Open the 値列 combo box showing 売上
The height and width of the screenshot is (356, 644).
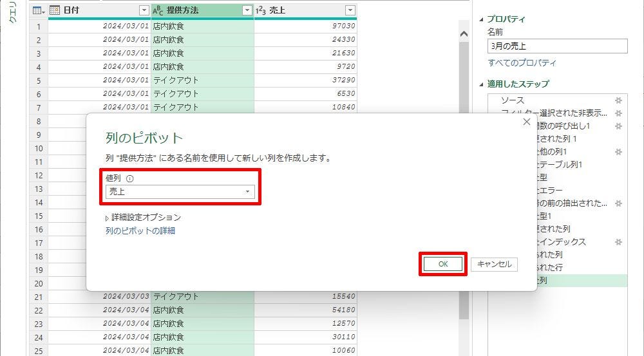[x=180, y=192]
